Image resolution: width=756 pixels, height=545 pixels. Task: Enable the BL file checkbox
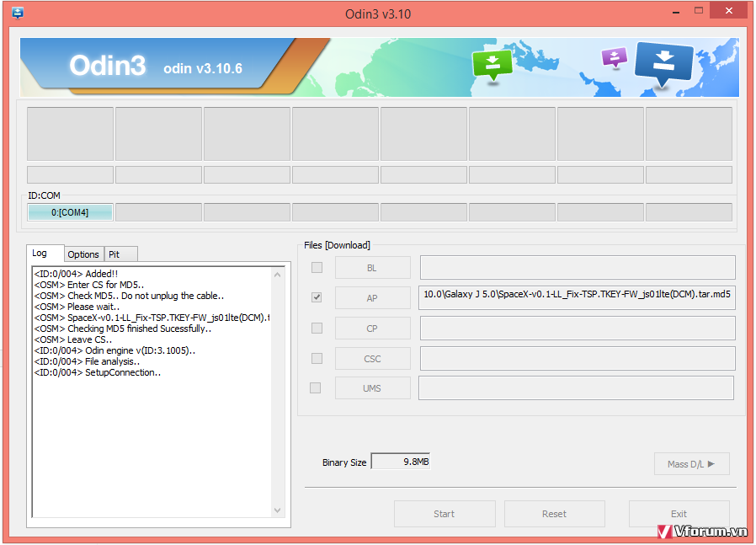[317, 267]
